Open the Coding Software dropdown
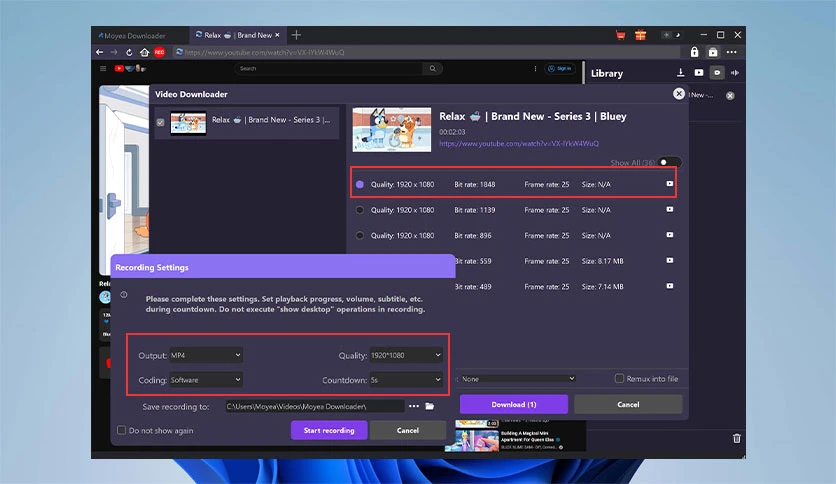The width and height of the screenshot is (836, 484). point(206,380)
